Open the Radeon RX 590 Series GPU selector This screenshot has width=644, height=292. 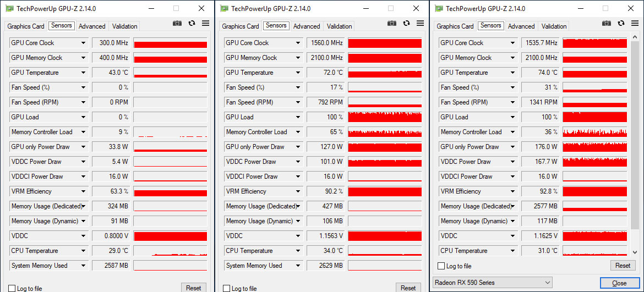(x=492, y=283)
